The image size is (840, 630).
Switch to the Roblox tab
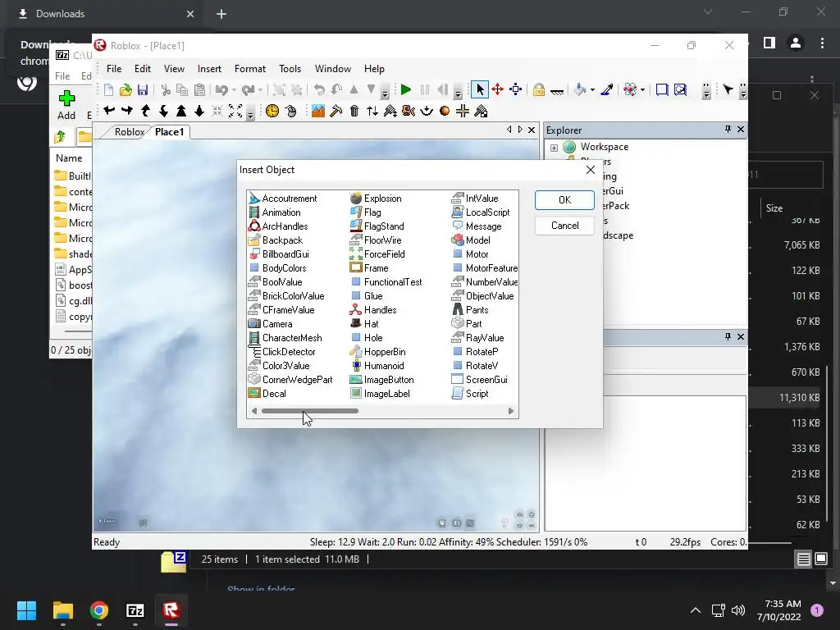pyautogui.click(x=129, y=132)
